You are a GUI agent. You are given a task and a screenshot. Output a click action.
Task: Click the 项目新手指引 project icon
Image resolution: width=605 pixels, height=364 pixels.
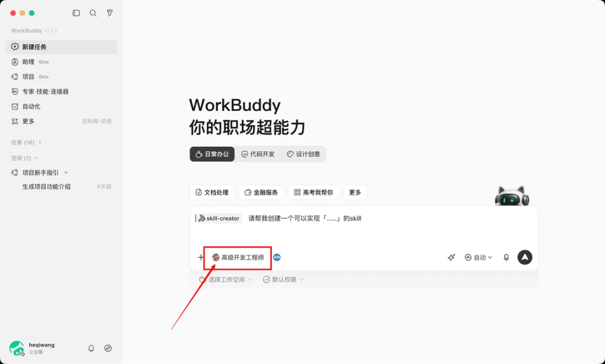point(15,172)
